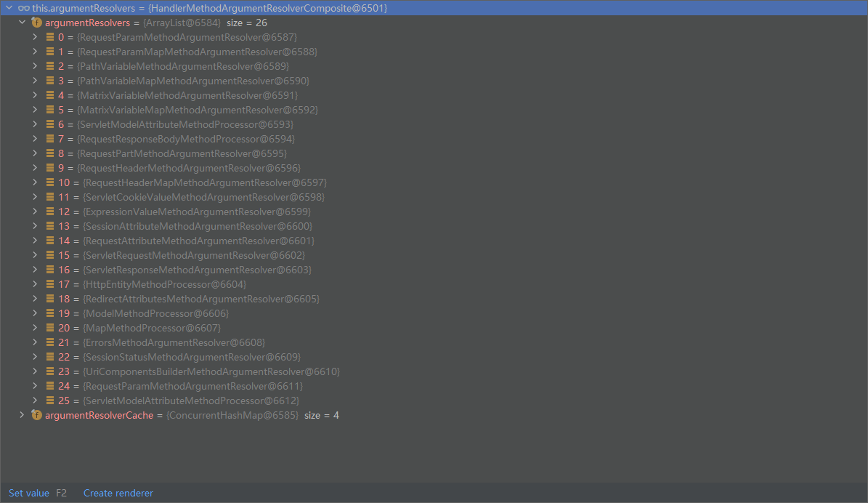Collapse the this.argumentResolvers root node
The height and width of the screenshot is (503, 868).
(9, 8)
